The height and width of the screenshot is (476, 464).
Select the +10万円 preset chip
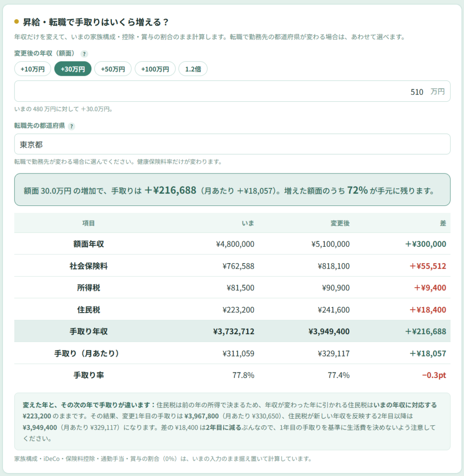33,69
